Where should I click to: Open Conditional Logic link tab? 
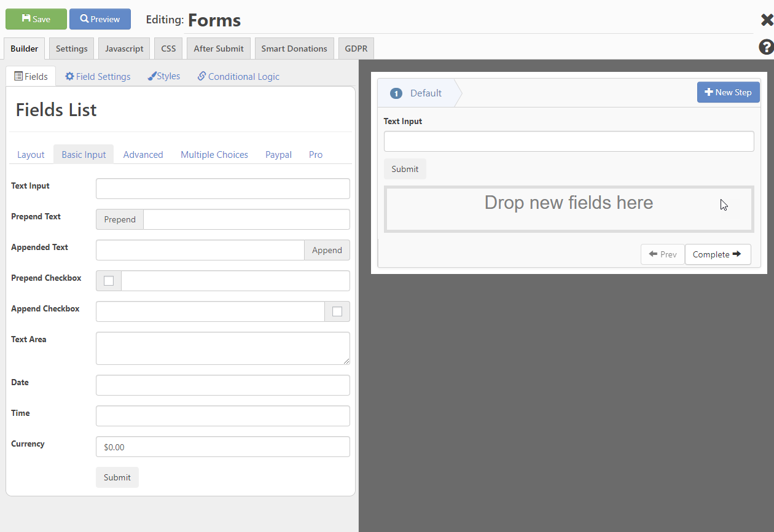(x=238, y=76)
